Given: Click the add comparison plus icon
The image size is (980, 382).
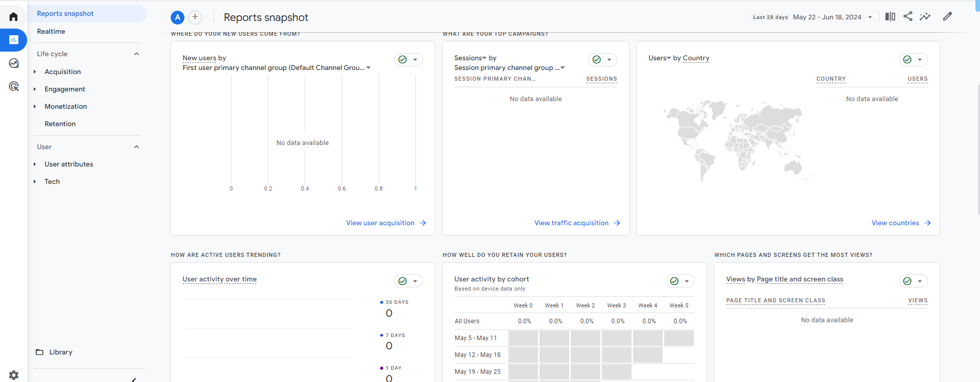Looking at the screenshot, I should click(x=195, y=17).
